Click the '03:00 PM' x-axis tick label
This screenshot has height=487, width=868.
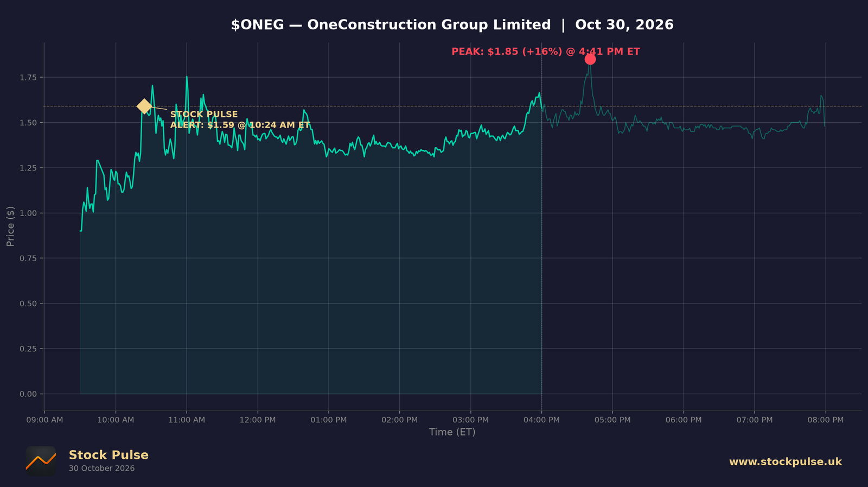point(470,420)
